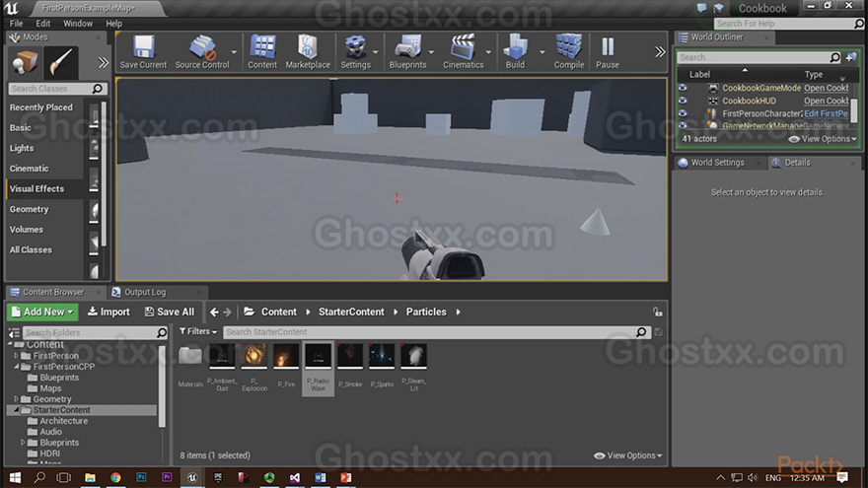Screen dimensions: 868x488
Task: Open the Marketplace icon
Action: pos(308,52)
